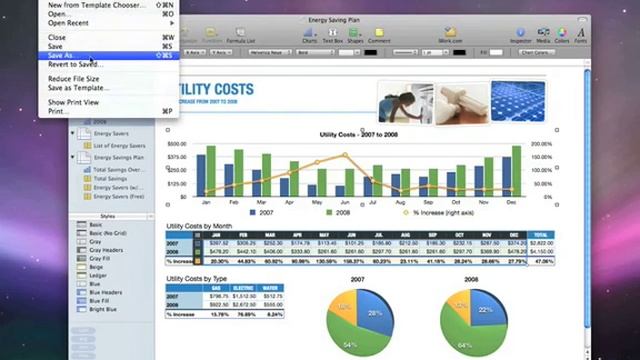
Task: Collapse the Energy Savers sheet triangle
Action: [x=73, y=133]
